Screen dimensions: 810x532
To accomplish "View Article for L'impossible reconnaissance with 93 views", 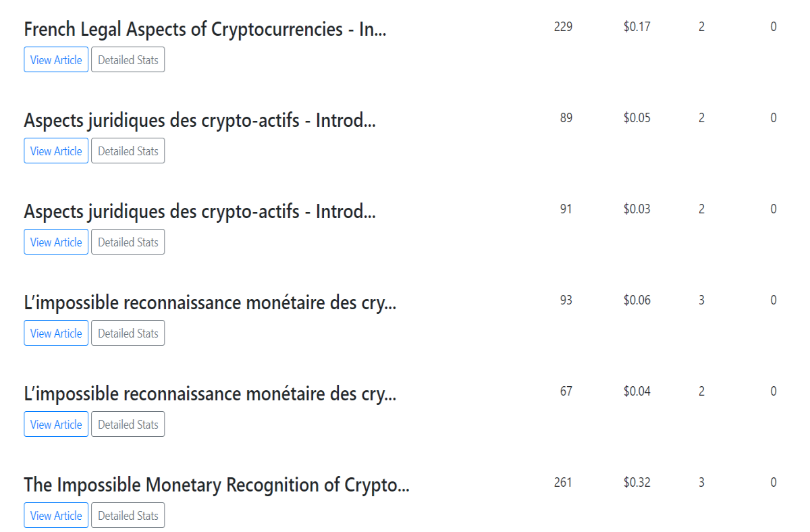I will pos(56,333).
